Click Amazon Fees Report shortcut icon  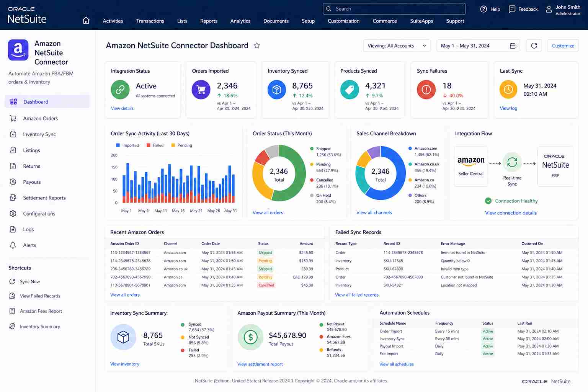pos(12,311)
